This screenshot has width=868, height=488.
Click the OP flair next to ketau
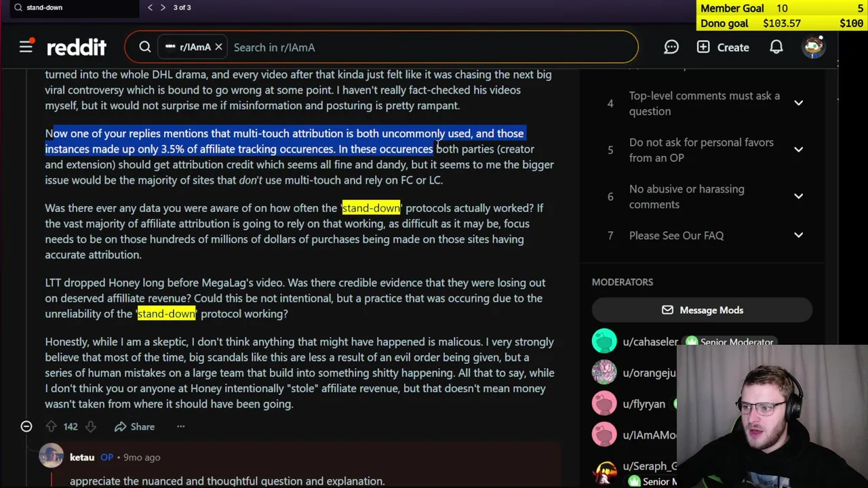coord(107,457)
